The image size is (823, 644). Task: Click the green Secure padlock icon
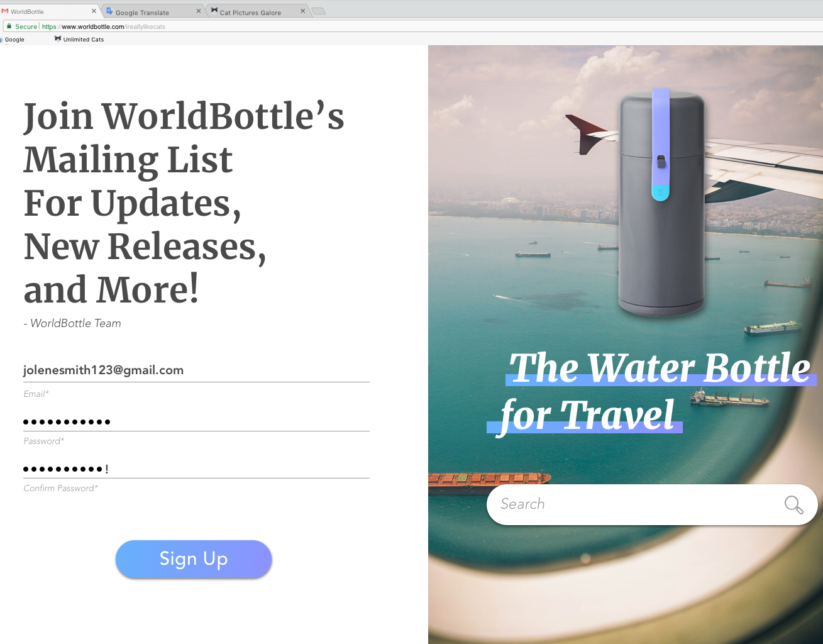coord(9,26)
